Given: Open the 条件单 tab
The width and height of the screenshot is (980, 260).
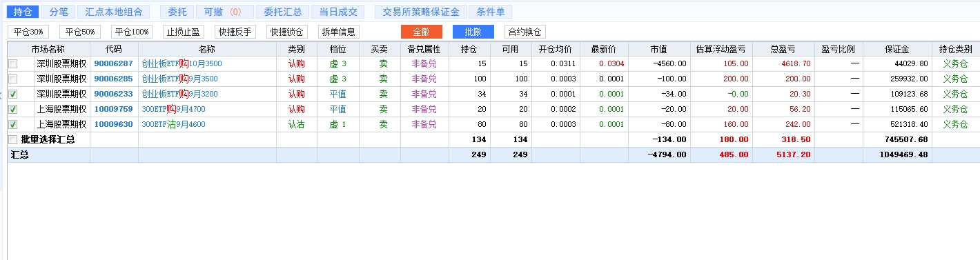Looking at the screenshot, I should click(x=491, y=12).
